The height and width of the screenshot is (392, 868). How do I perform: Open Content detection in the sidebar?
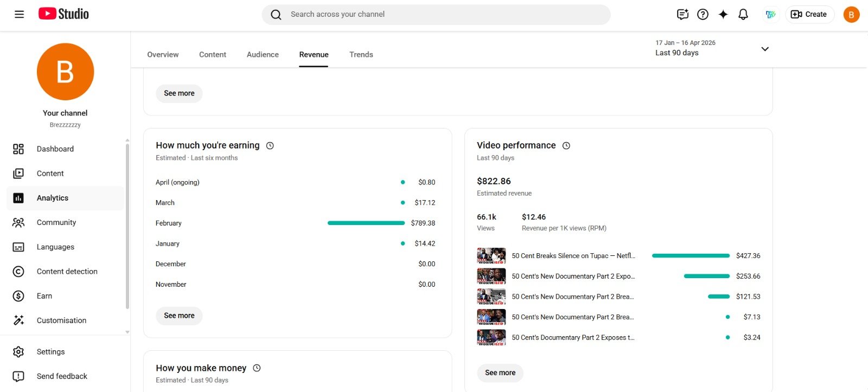click(67, 272)
